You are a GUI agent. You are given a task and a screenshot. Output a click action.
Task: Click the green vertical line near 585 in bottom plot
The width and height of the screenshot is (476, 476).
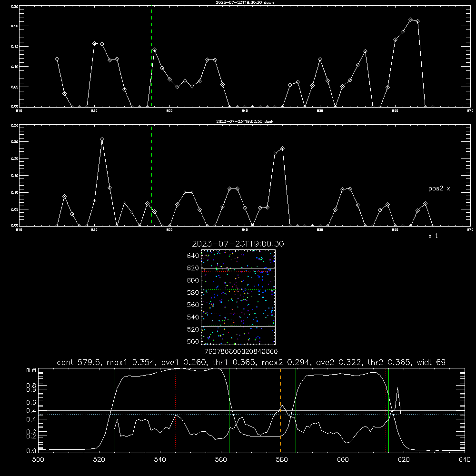click(x=296, y=410)
